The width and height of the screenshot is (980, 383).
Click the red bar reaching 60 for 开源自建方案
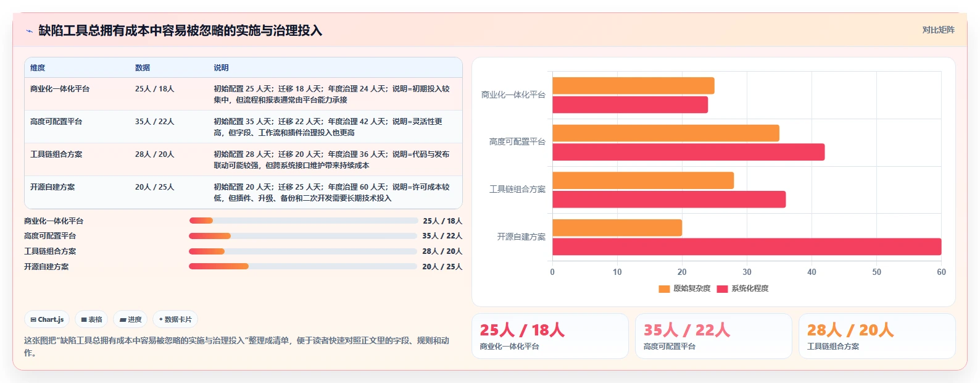pyautogui.click(x=747, y=246)
